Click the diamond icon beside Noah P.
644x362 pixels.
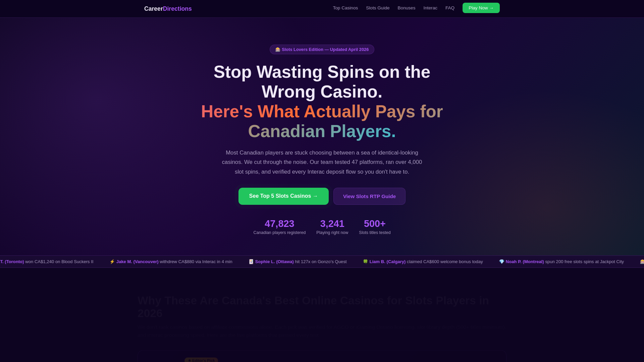point(501,262)
